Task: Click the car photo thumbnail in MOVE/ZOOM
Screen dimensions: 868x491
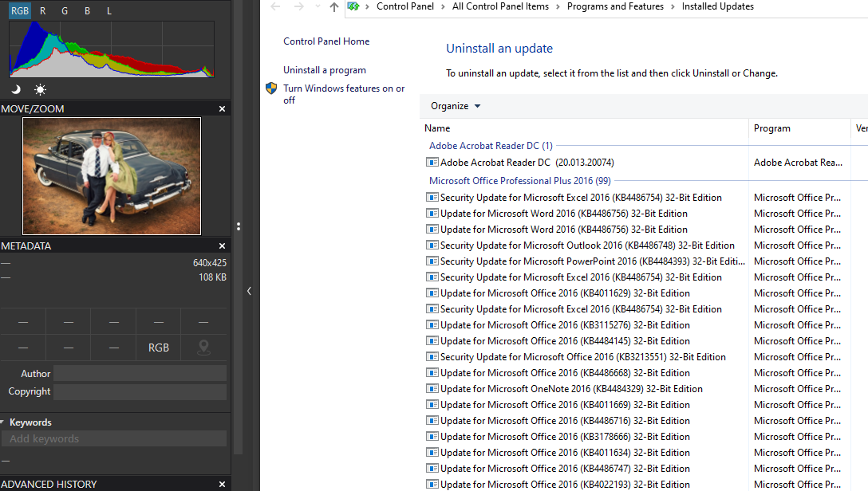Action: click(112, 176)
